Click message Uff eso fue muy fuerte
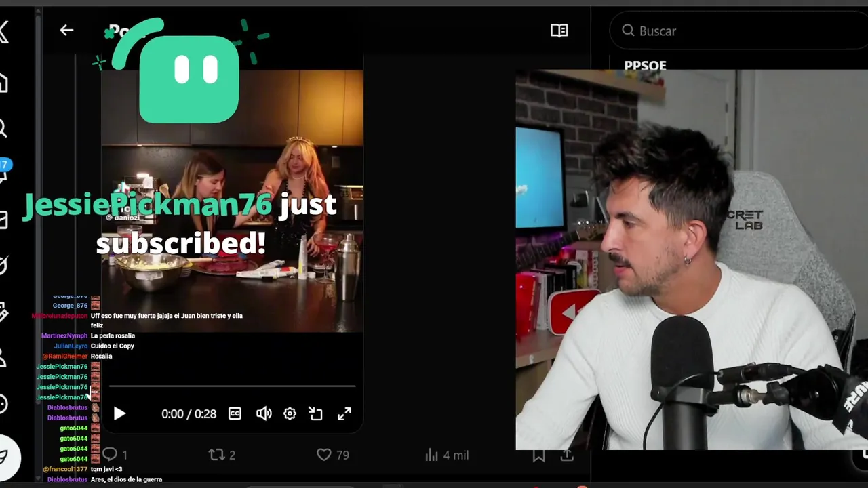Screen dimensions: 868x488 tap(166, 320)
